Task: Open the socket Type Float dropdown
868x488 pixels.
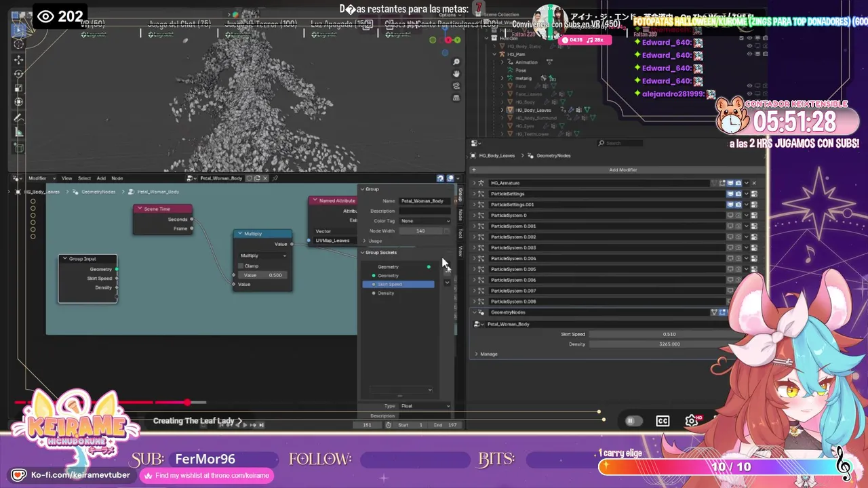Action: point(425,406)
